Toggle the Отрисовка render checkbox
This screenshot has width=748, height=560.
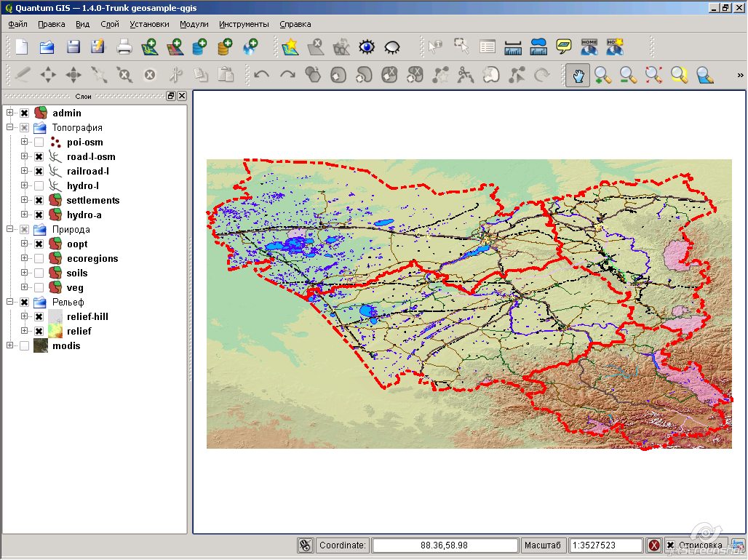coord(671,545)
